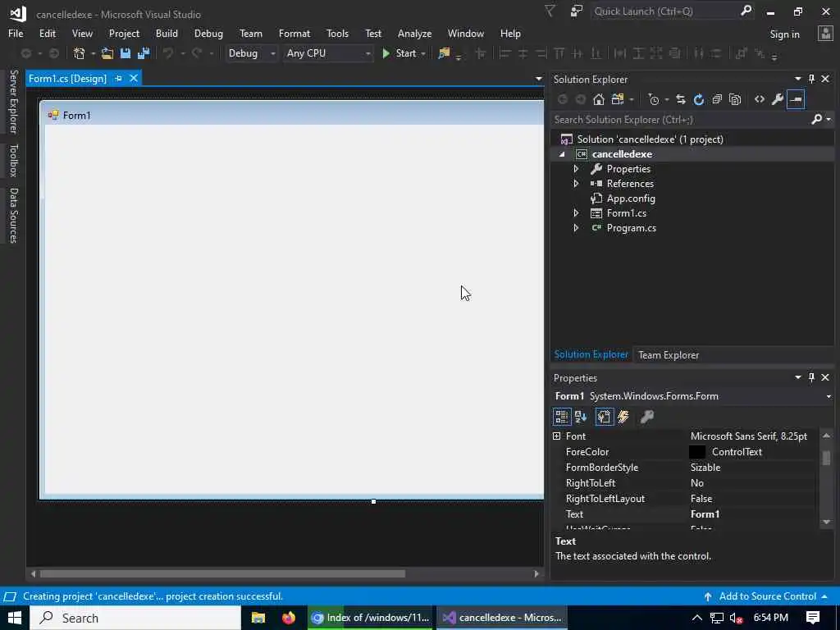
Task: Click Switch Views icon in Solution Explorer
Action: pyautogui.click(x=618, y=99)
